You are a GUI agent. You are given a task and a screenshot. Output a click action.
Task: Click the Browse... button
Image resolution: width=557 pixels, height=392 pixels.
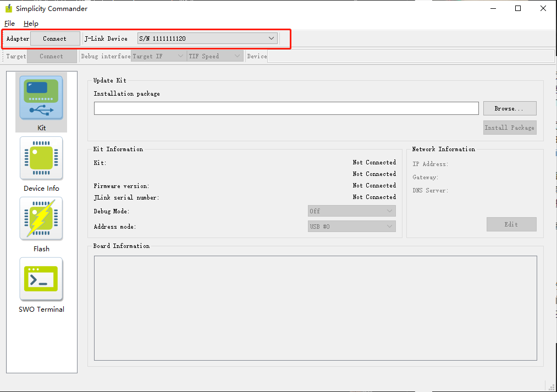510,108
